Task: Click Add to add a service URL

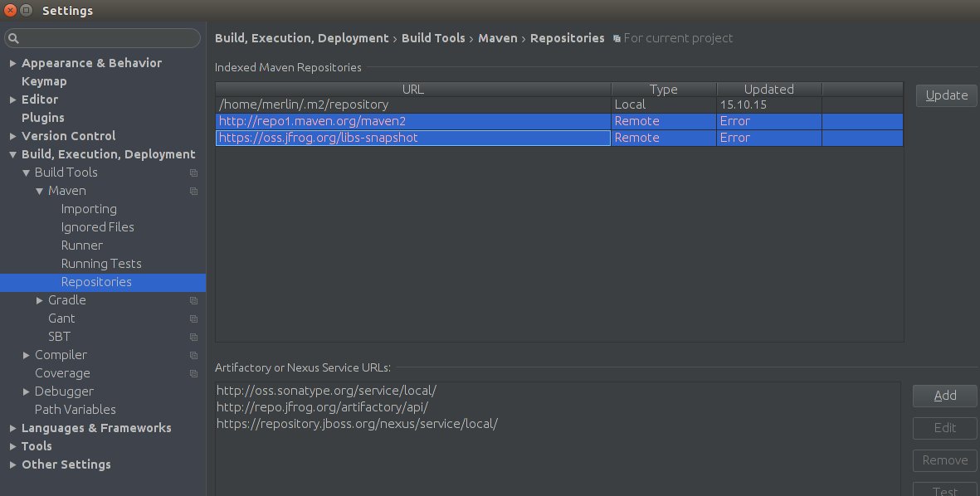Action: 944,396
